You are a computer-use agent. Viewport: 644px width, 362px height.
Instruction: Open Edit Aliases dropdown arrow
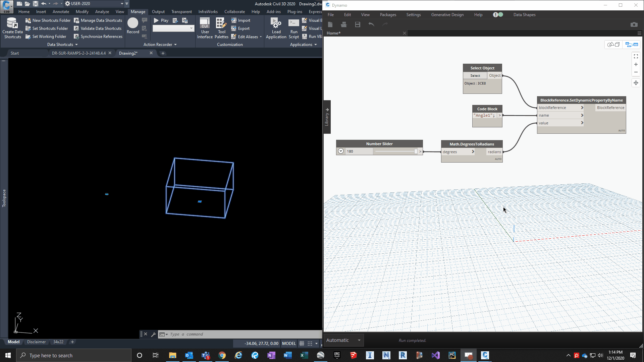coord(261,37)
